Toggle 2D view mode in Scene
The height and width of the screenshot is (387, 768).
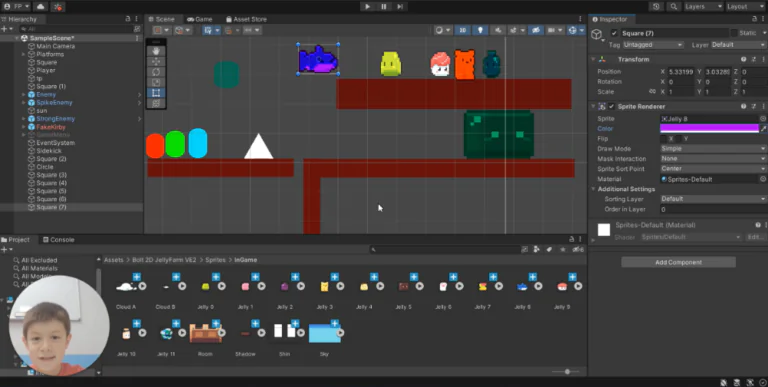[462, 30]
